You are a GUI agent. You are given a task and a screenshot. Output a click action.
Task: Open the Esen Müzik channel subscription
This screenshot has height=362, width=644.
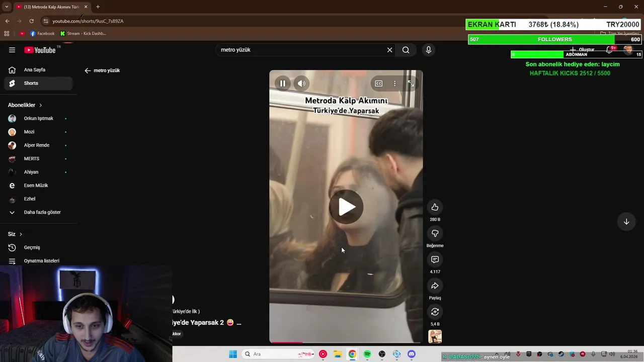point(39,186)
